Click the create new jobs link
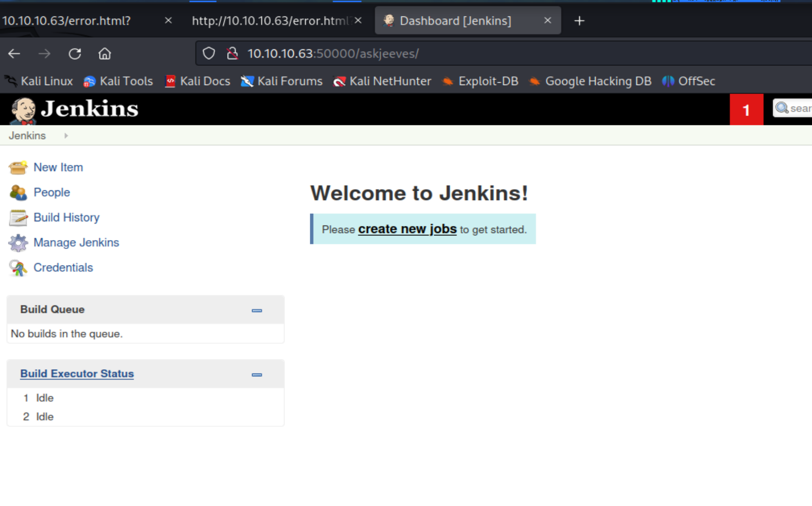This screenshot has width=812, height=506. tap(407, 229)
